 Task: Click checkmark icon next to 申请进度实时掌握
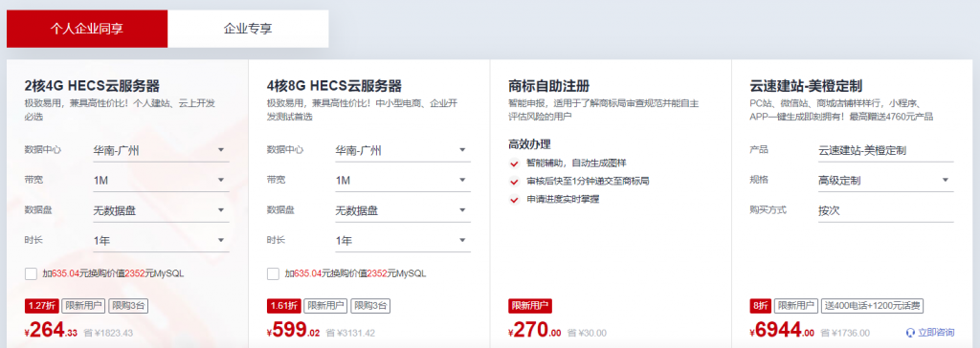click(x=514, y=200)
